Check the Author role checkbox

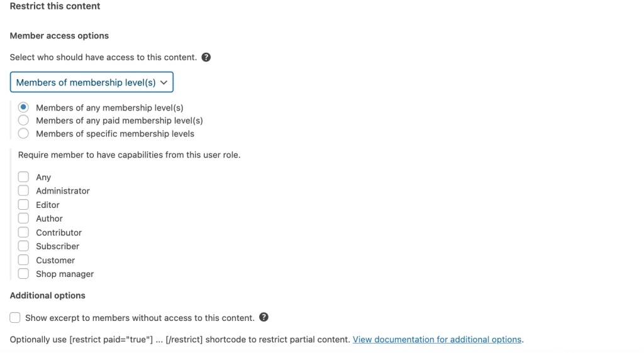click(x=23, y=218)
